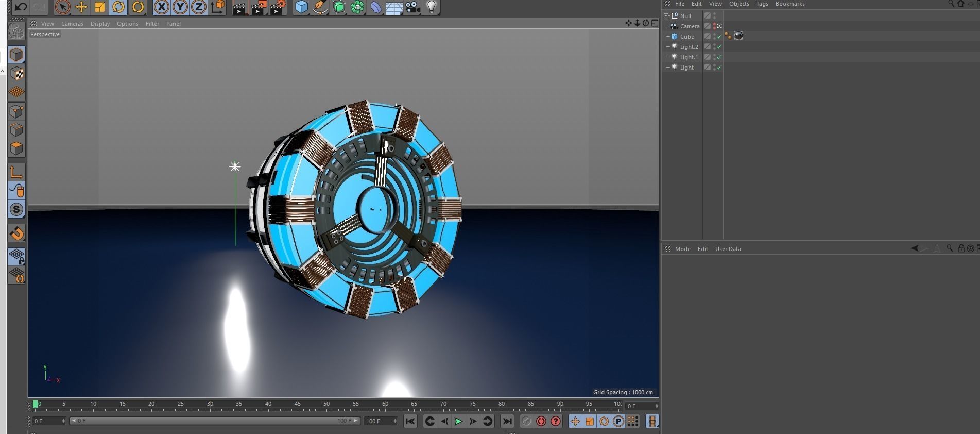Click the Undo arrow icon
The height and width of the screenshot is (434, 980).
coord(21,7)
